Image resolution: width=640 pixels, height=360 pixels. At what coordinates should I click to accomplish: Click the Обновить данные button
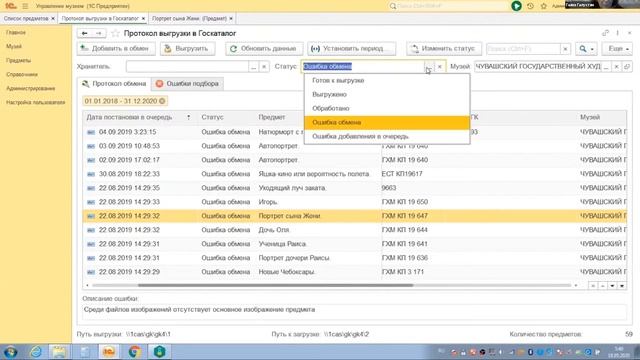click(264, 49)
